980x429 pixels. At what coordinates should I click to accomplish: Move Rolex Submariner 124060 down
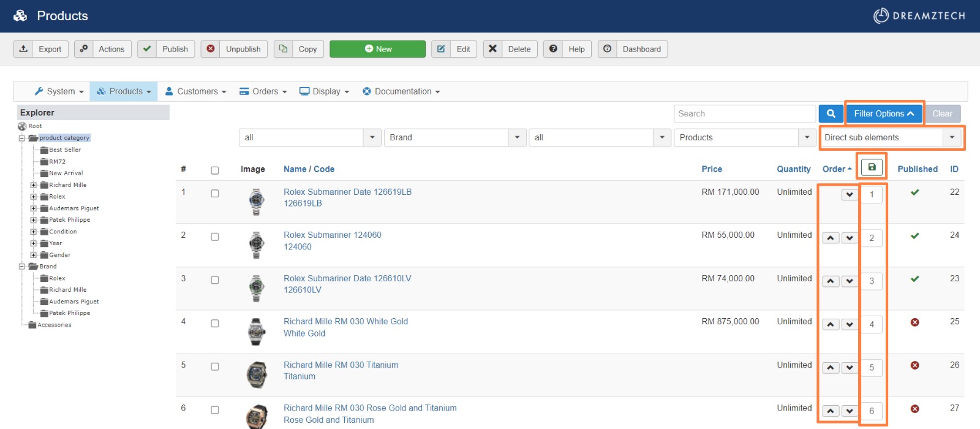click(850, 238)
